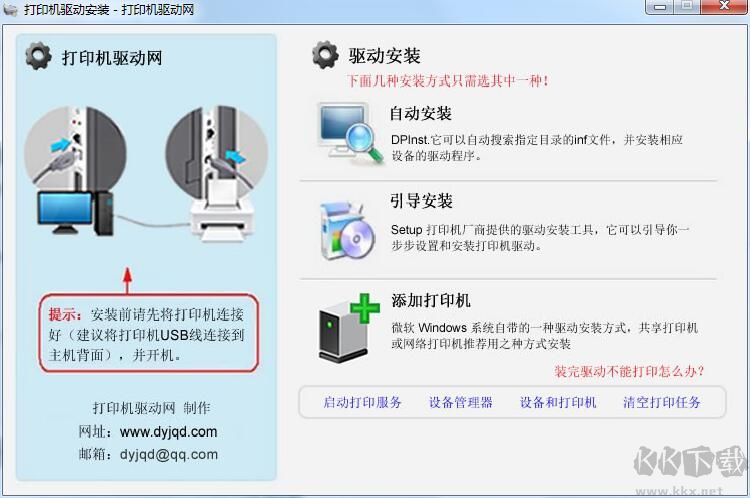The height and width of the screenshot is (498, 750).
Task: Open the 自动安装 option heading
Action: (x=420, y=114)
